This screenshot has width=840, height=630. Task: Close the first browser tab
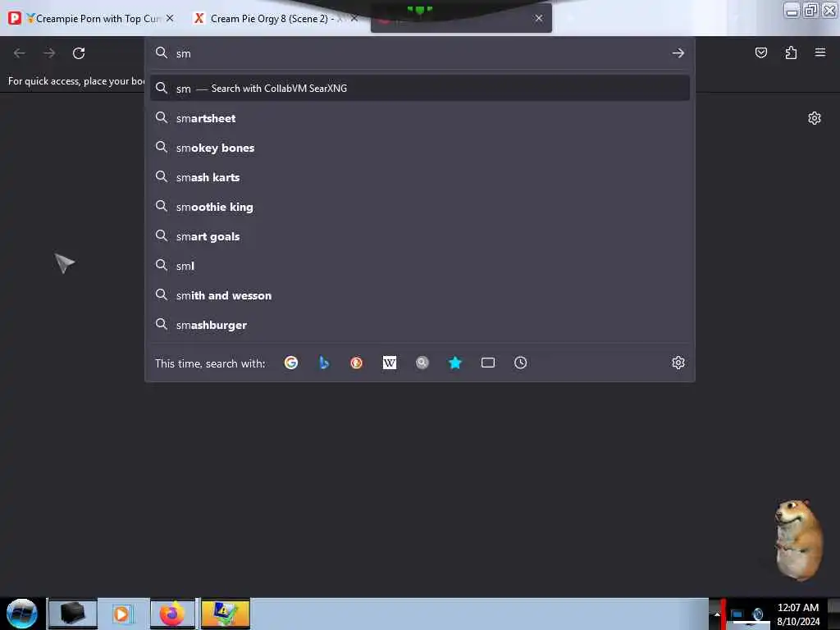click(170, 18)
